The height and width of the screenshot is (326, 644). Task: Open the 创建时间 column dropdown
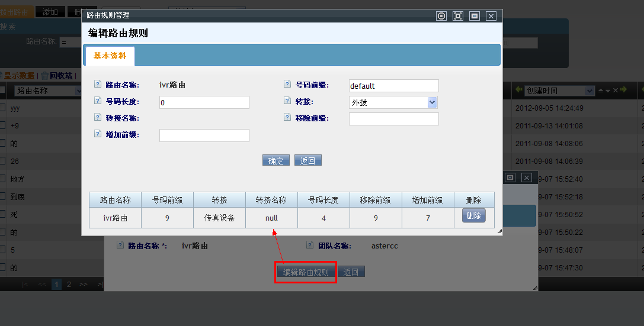(589, 91)
